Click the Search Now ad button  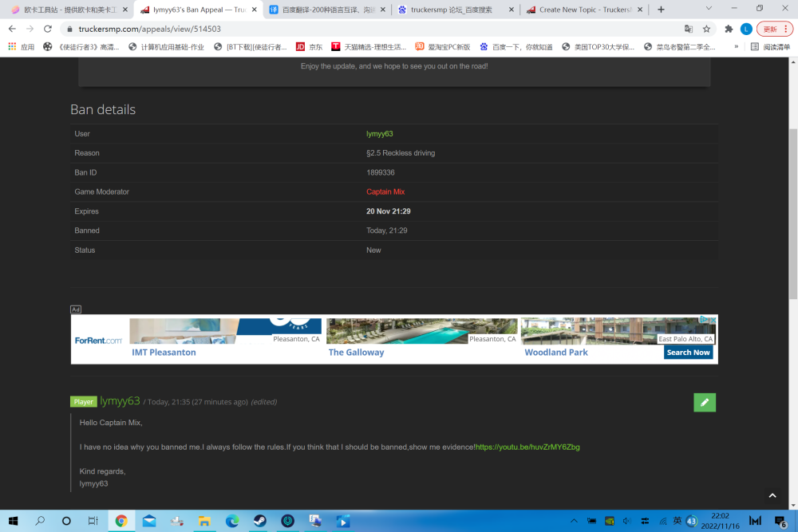click(688, 353)
